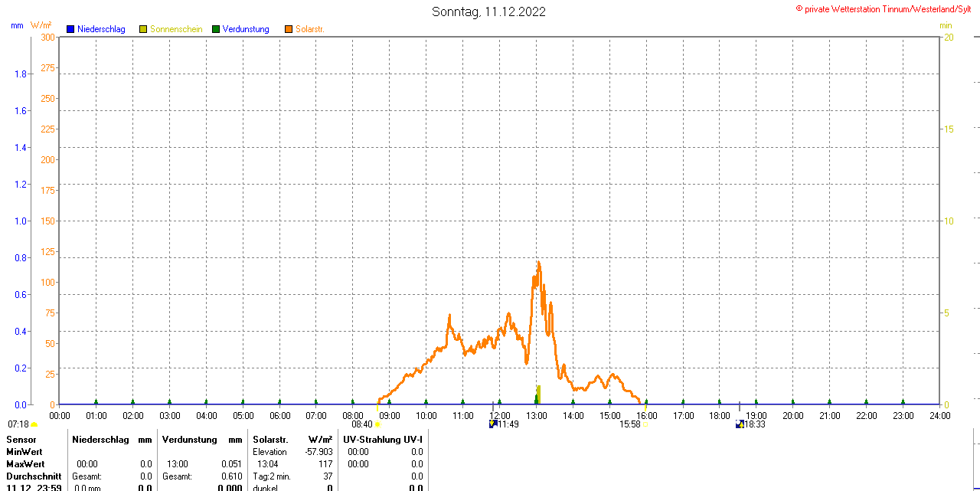Click the blue Niederschlag legend square

pos(70,29)
